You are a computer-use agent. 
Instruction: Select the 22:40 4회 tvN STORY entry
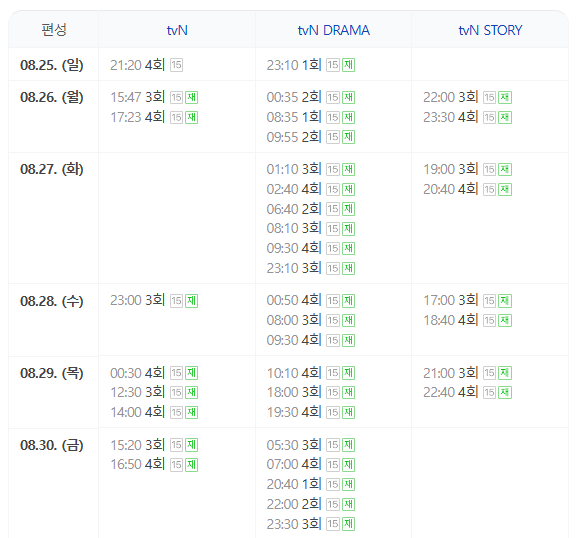450,393
